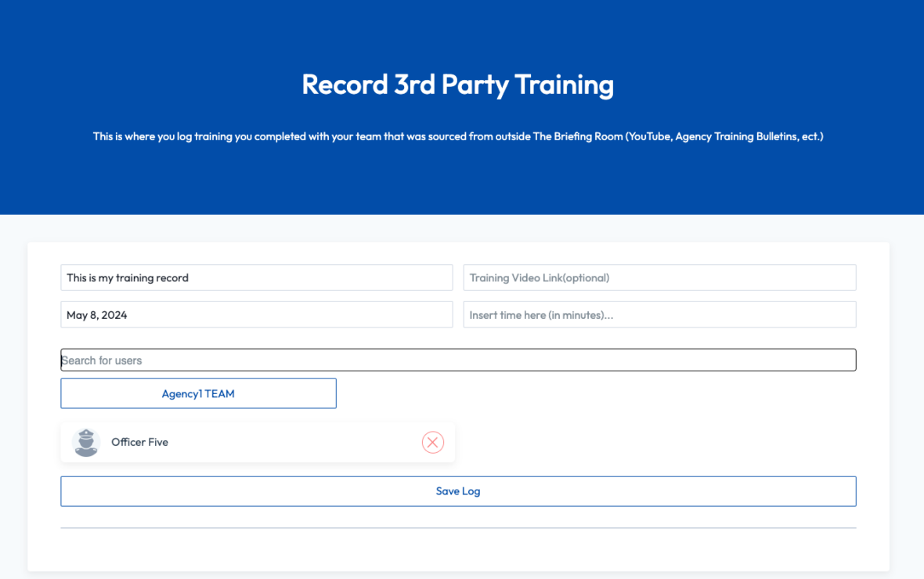
Task: Click the Officer Five police avatar icon
Action: 86,443
